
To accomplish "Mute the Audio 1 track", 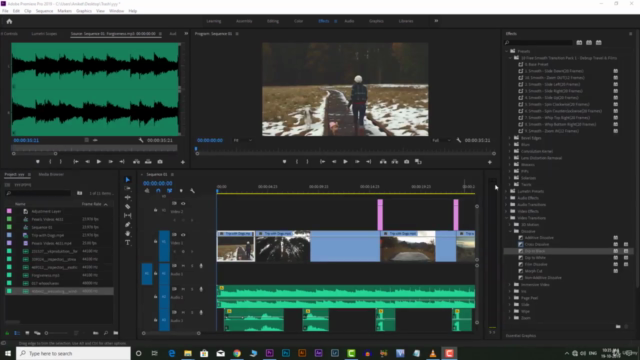I will click(x=183, y=266).
